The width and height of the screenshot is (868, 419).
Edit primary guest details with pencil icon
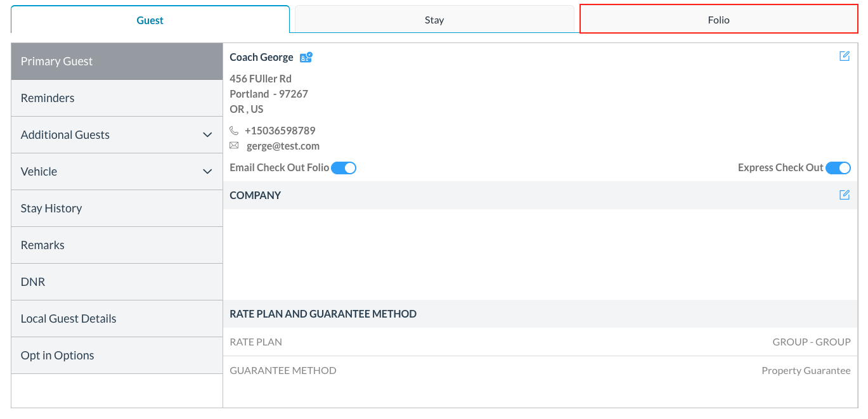[x=844, y=56]
